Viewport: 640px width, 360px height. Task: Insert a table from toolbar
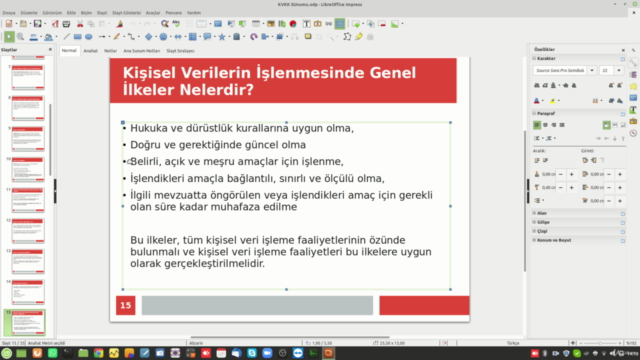256,24
